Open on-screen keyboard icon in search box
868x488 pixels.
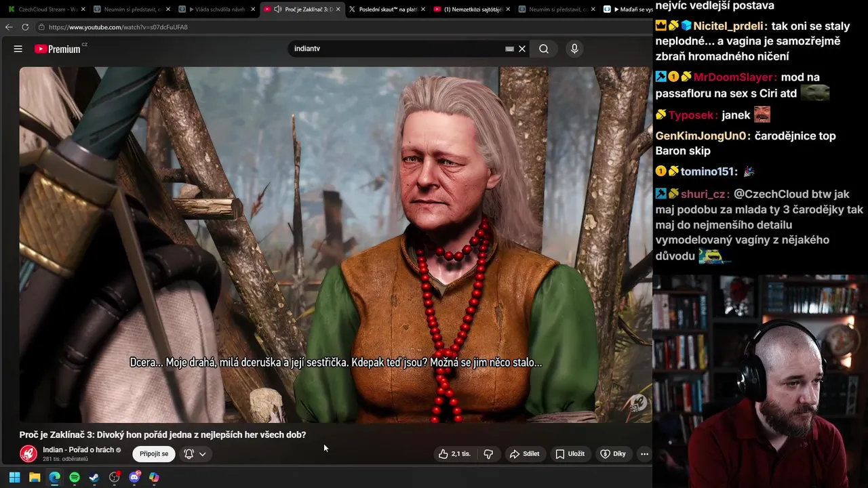(509, 49)
